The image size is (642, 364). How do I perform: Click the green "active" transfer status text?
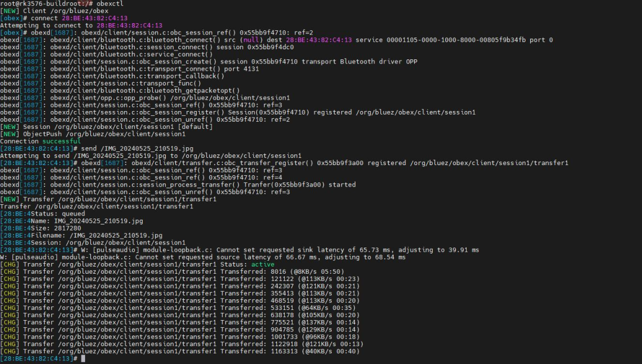tap(263, 264)
